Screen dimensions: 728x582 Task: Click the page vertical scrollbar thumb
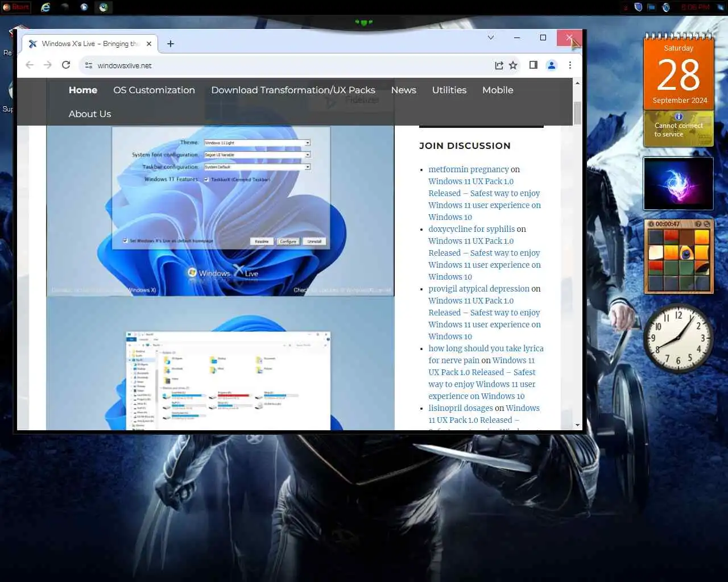point(577,113)
